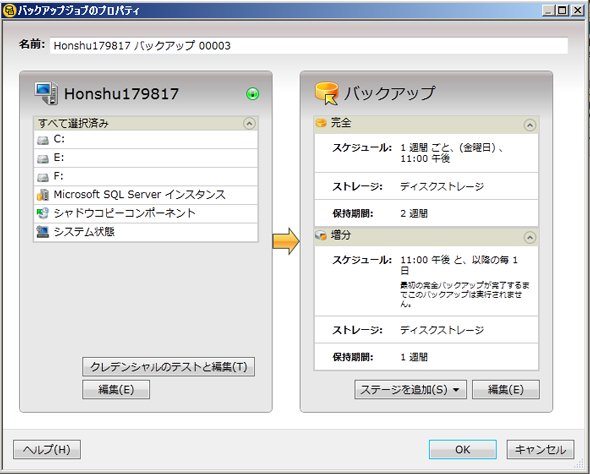
Task: Click the backup storage disk icon
Action: [x=326, y=93]
